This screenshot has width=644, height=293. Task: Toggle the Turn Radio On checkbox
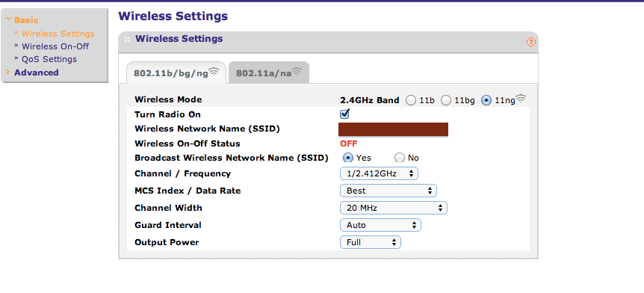click(344, 114)
